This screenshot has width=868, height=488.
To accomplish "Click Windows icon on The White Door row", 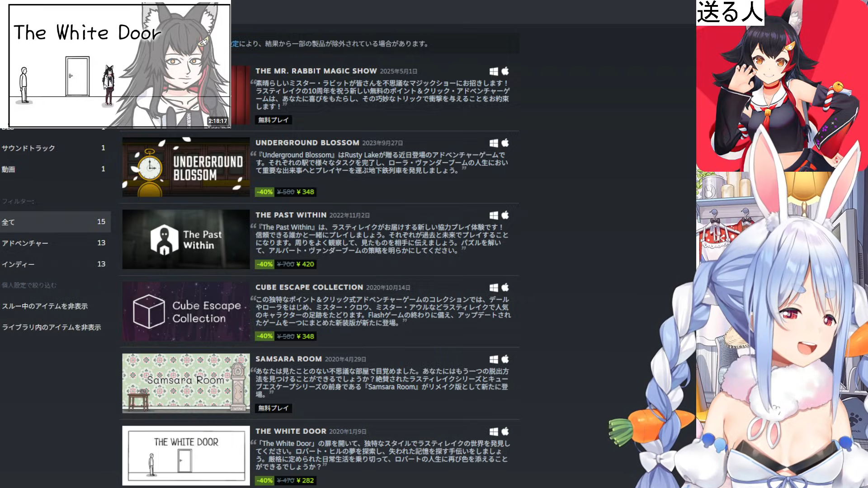I will click(494, 432).
